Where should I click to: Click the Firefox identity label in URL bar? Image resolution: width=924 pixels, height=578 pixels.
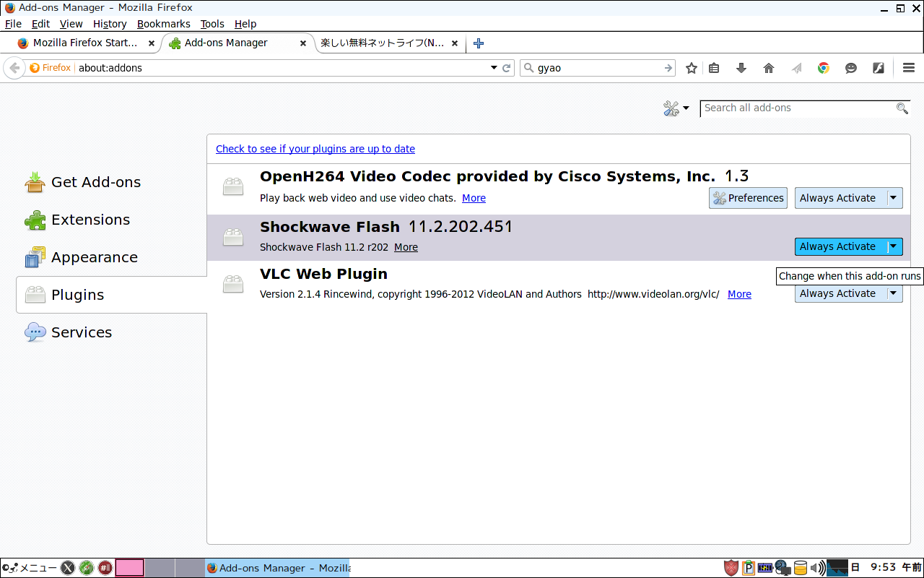(x=51, y=68)
